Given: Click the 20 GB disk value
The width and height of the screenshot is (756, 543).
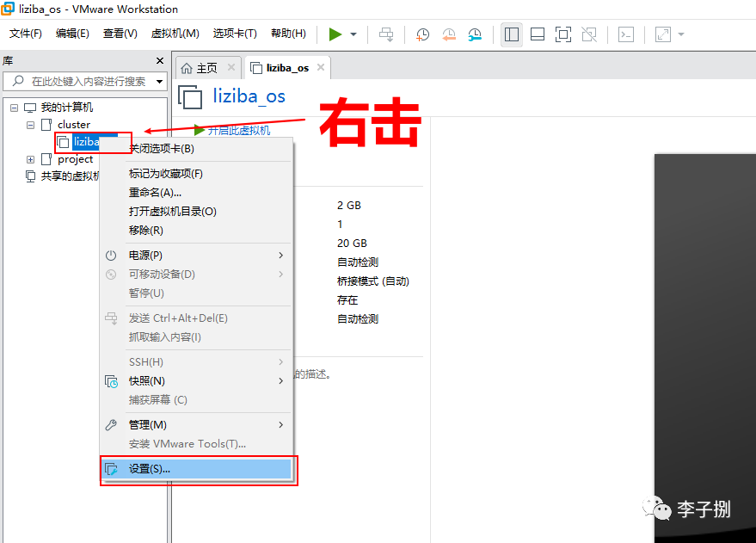Looking at the screenshot, I should [352, 243].
